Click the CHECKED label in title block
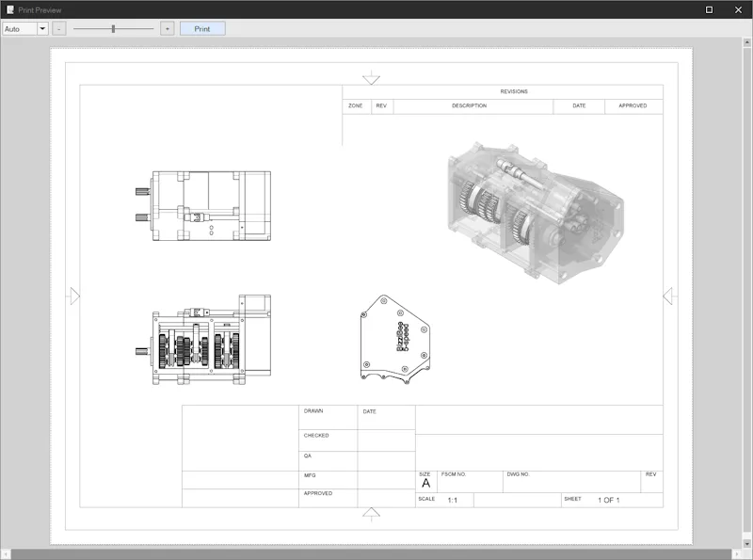This screenshot has width=753, height=560. tap(316, 436)
